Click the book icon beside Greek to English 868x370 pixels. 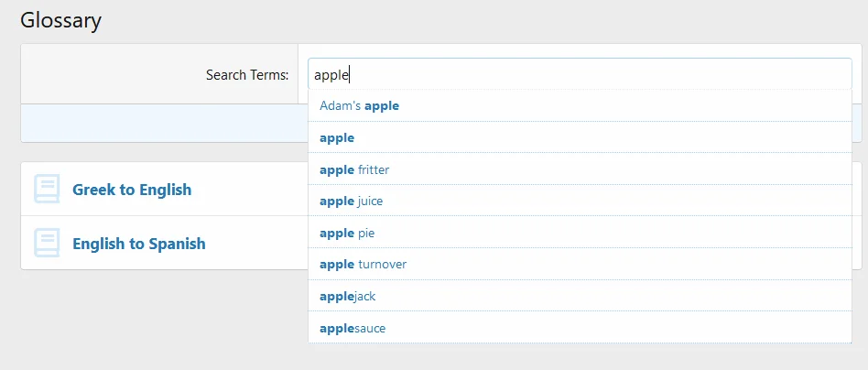(x=47, y=189)
